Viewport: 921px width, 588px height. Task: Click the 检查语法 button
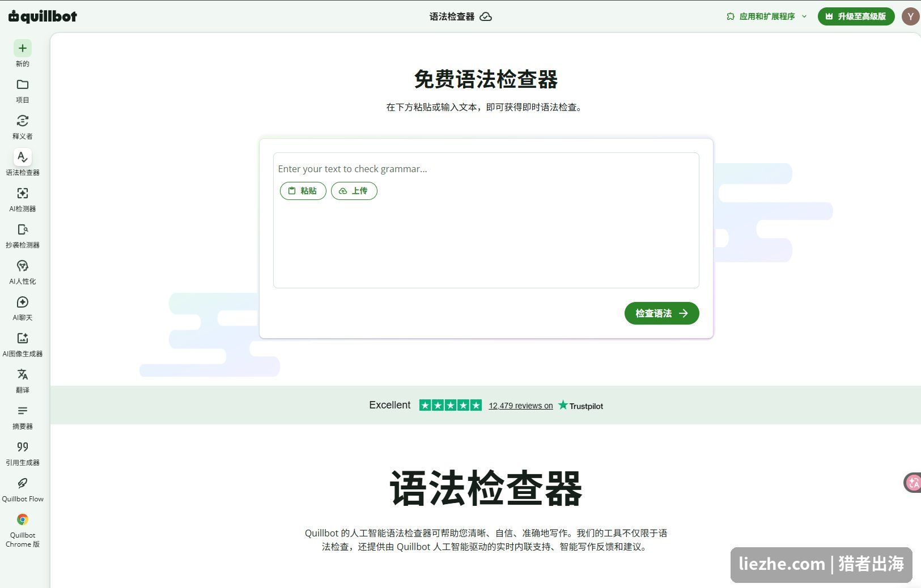661,313
